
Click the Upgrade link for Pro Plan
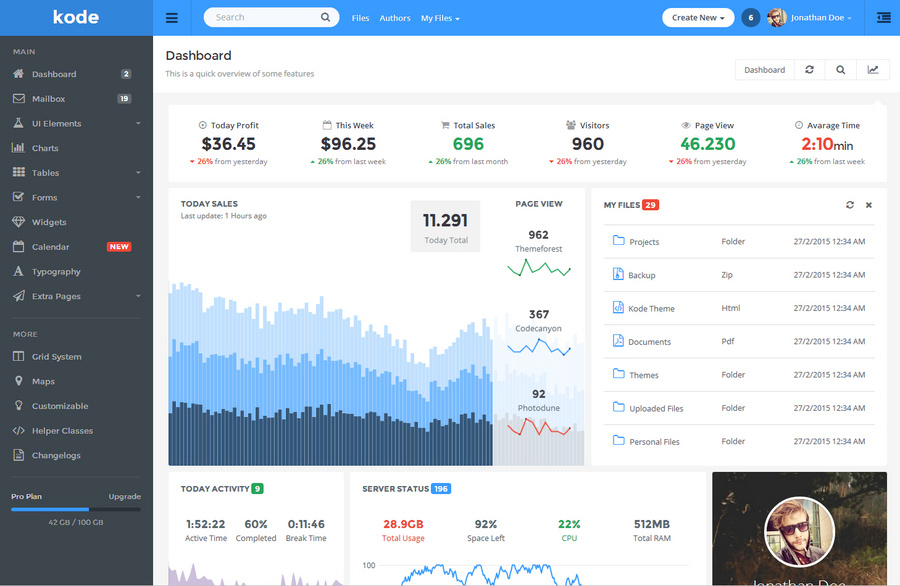tap(125, 496)
